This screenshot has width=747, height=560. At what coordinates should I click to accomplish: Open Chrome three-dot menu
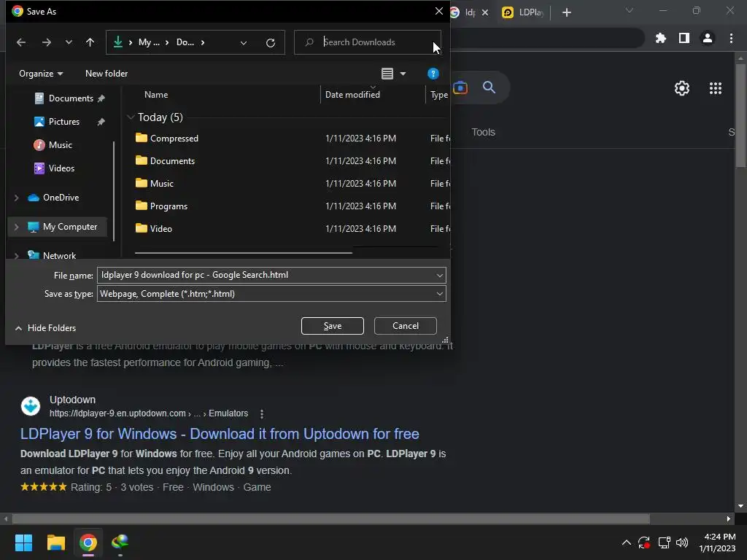point(731,38)
